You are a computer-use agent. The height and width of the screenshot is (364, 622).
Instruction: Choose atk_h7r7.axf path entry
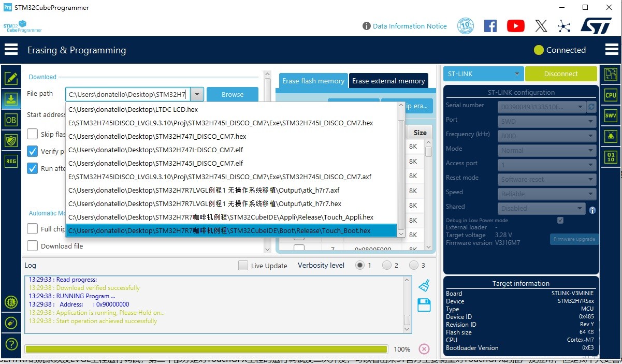232,190
